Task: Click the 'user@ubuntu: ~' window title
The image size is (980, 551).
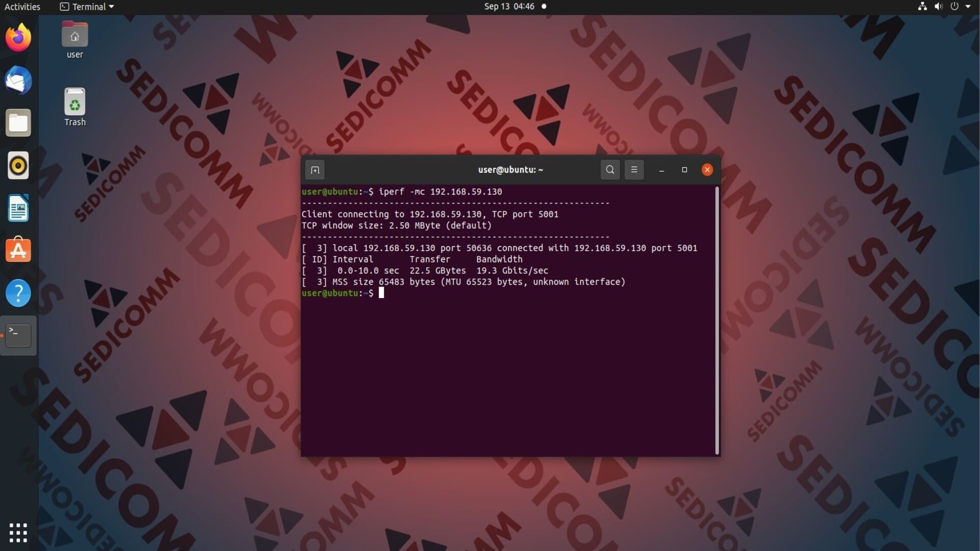Action: [x=510, y=170]
